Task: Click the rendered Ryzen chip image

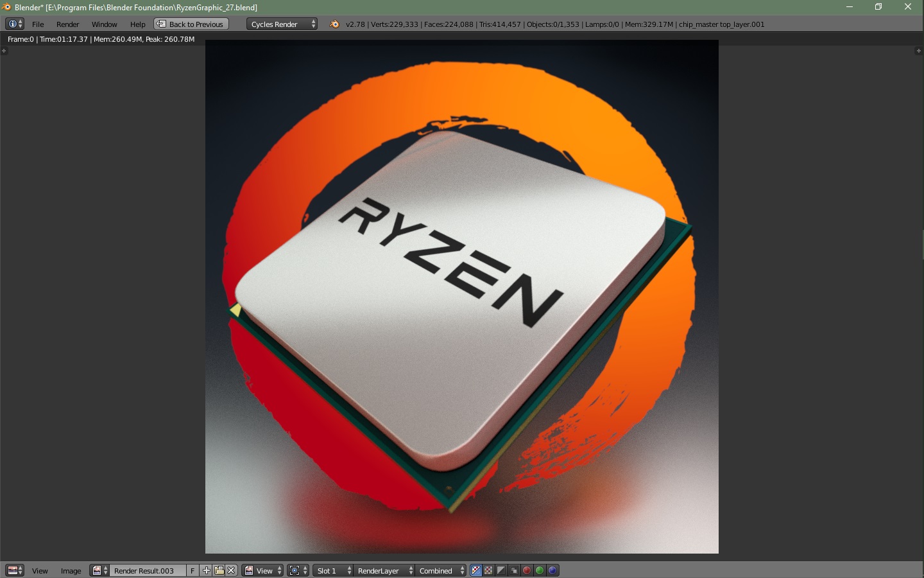Action: [x=462, y=297]
